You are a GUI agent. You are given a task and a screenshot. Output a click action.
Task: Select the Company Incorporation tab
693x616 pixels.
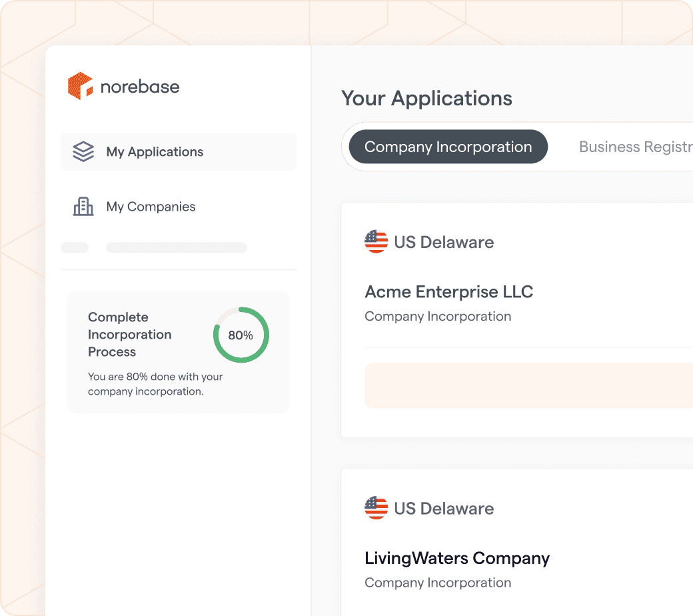point(448,147)
